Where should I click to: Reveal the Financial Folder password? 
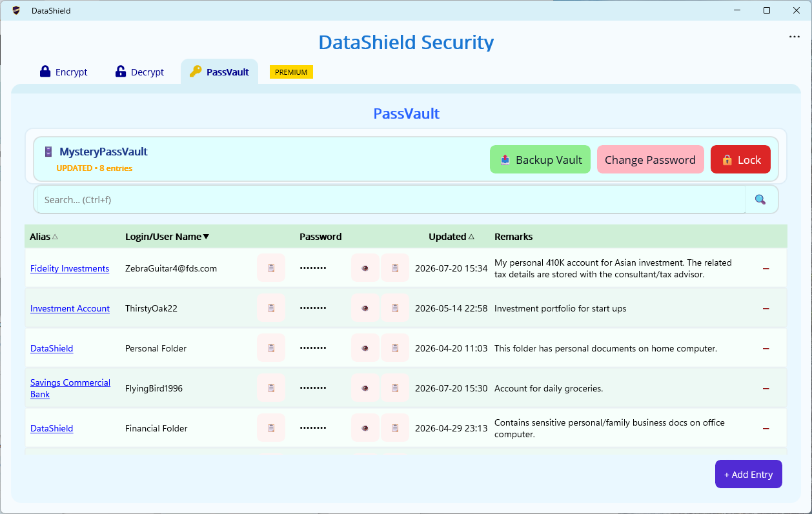[365, 428]
